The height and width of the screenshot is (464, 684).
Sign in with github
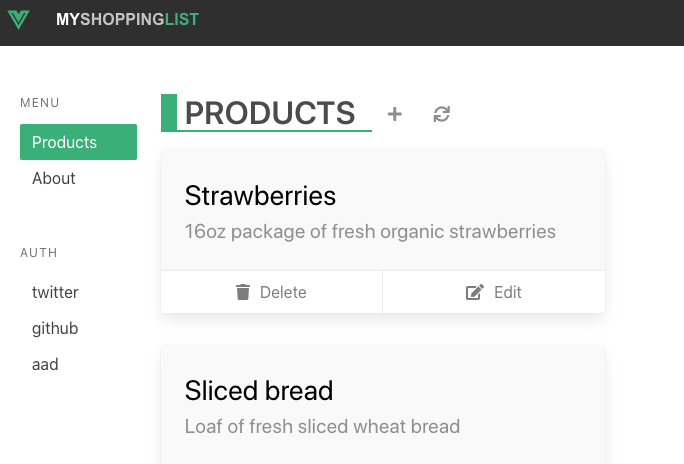[x=55, y=328]
